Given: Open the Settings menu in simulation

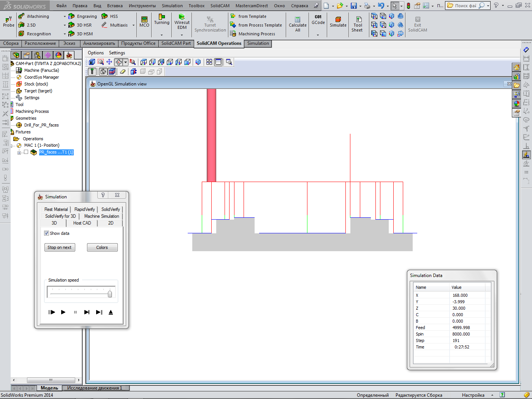Looking at the screenshot, I should pyautogui.click(x=117, y=53).
